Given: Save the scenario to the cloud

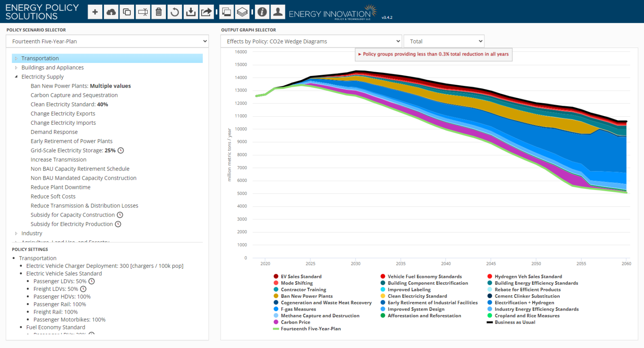Looking at the screenshot, I should tap(111, 11).
